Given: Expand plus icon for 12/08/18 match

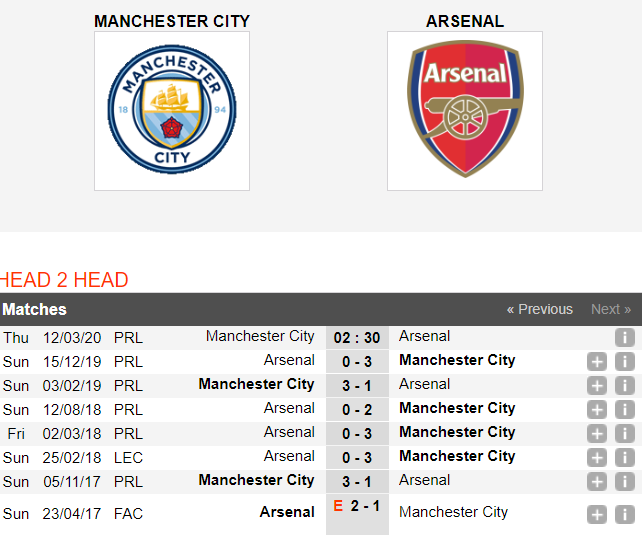Looking at the screenshot, I should tap(597, 409).
